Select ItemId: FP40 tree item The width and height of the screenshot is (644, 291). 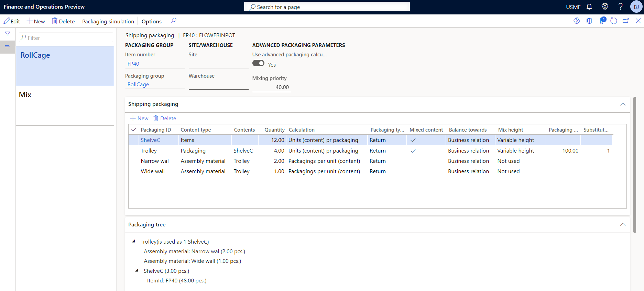pyautogui.click(x=177, y=280)
